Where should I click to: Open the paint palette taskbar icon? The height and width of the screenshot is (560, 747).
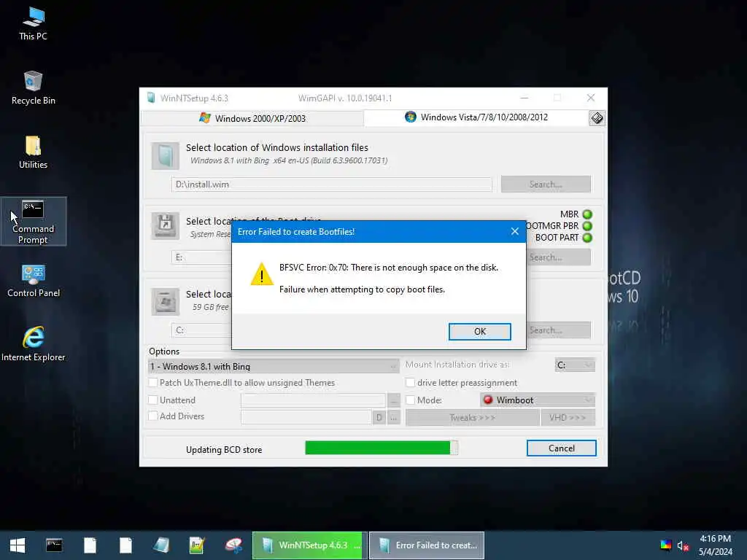(x=233, y=545)
